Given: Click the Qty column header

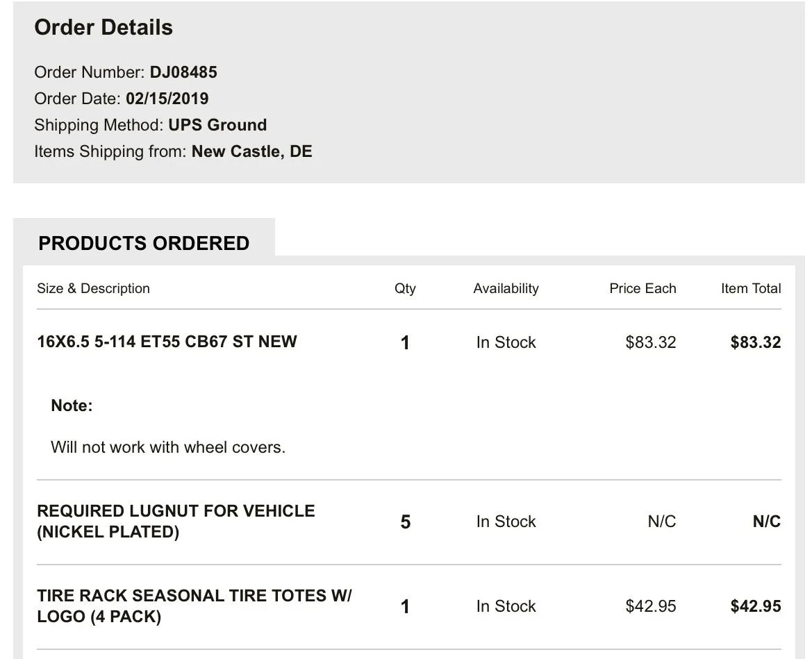Looking at the screenshot, I should [405, 288].
